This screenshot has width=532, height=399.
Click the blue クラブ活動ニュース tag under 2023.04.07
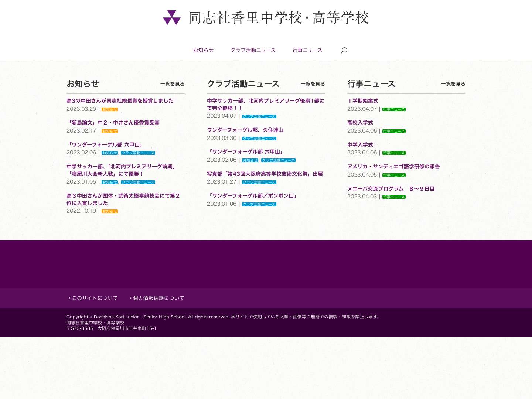pos(259,116)
